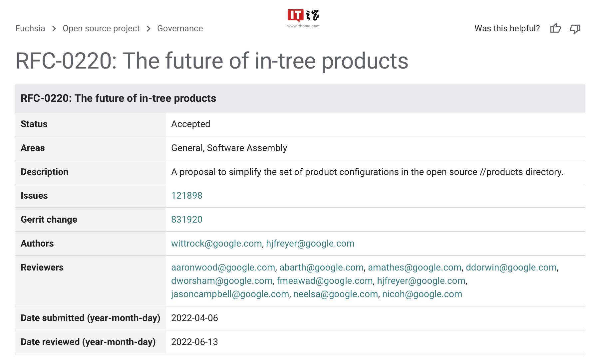Click reviewer abarth@google.com
The width and height of the screenshot is (600, 364).
tap(321, 268)
